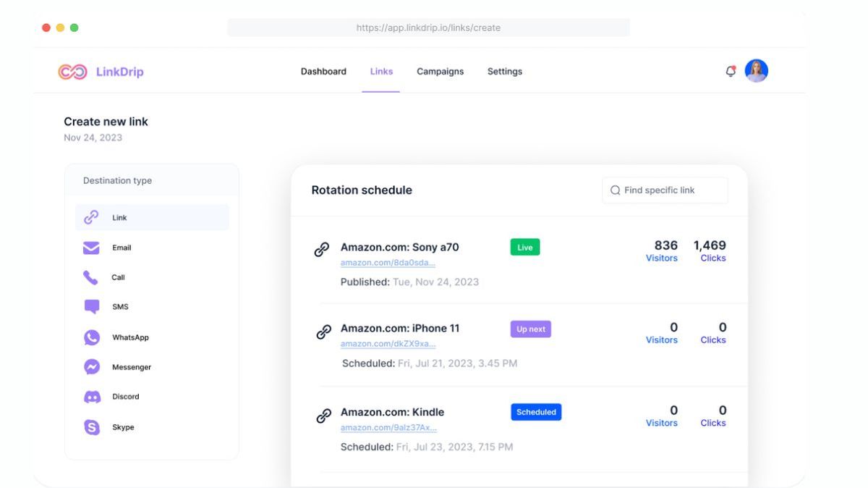Select the WhatsApp icon
Viewport: 868px width, 488px height.
[x=92, y=337]
